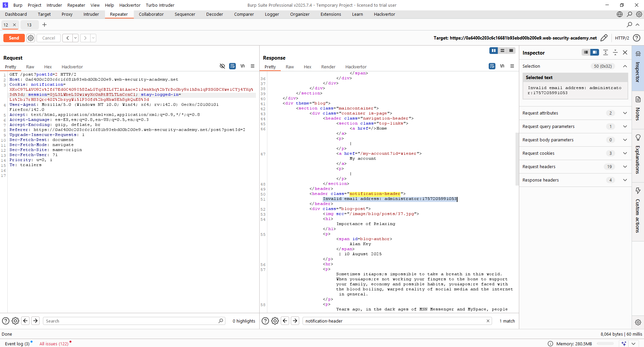
Task: Open All issues list
Action: (54, 344)
